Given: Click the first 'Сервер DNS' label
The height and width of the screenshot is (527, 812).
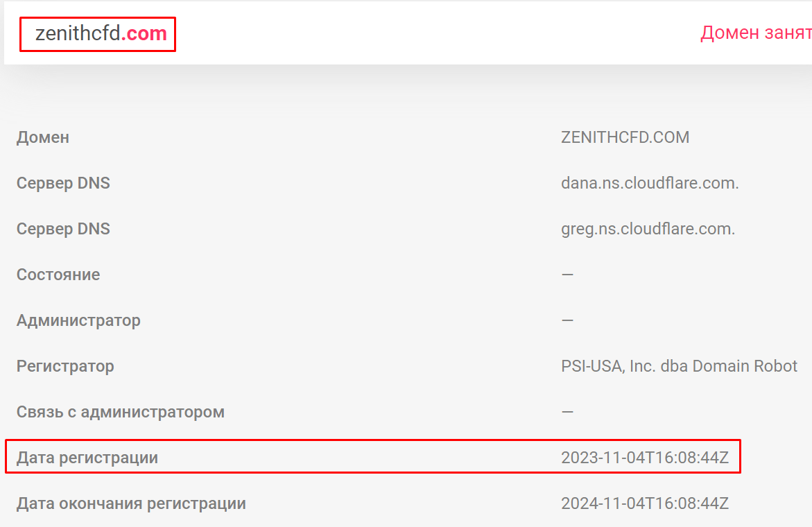Looking at the screenshot, I should (63, 183).
